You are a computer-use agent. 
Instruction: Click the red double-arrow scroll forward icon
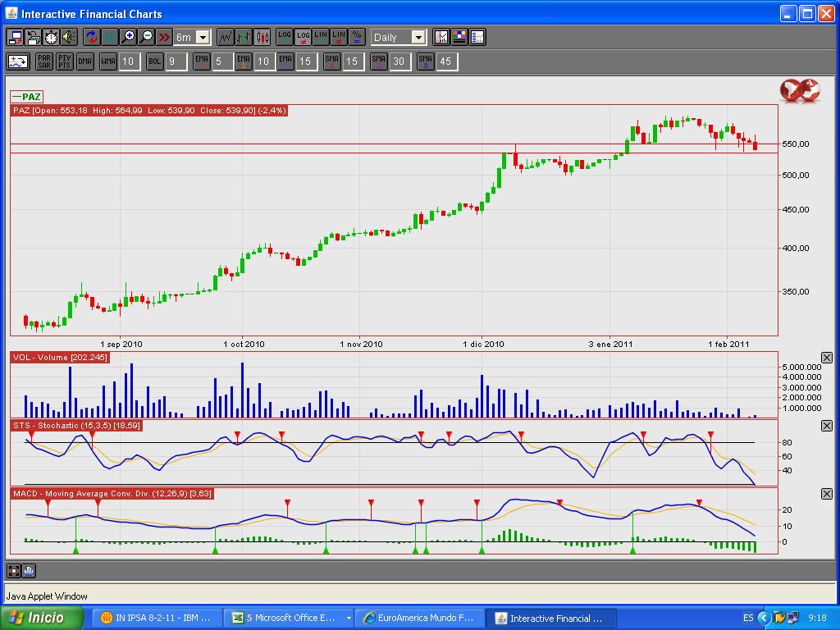(x=164, y=37)
